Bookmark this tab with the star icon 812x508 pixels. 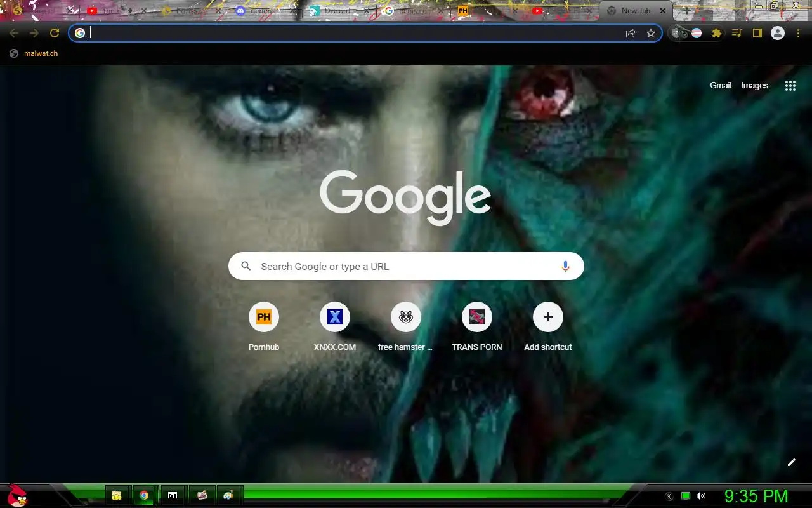pyautogui.click(x=651, y=33)
